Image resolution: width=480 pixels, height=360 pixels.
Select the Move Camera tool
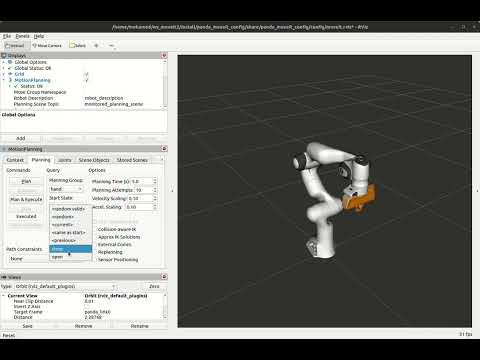[x=47, y=46]
